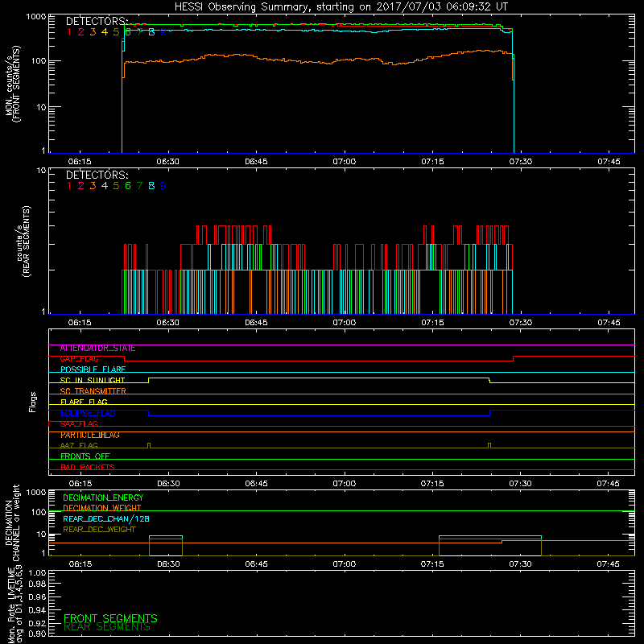Click '1000' y-tick of front segments panel
644x644 pixels.
click(36, 17)
